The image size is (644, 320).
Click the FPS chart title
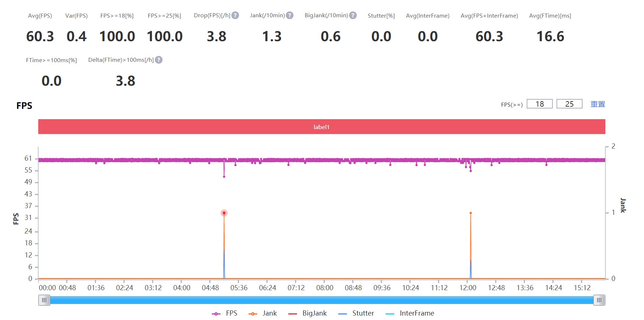point(24,106)
